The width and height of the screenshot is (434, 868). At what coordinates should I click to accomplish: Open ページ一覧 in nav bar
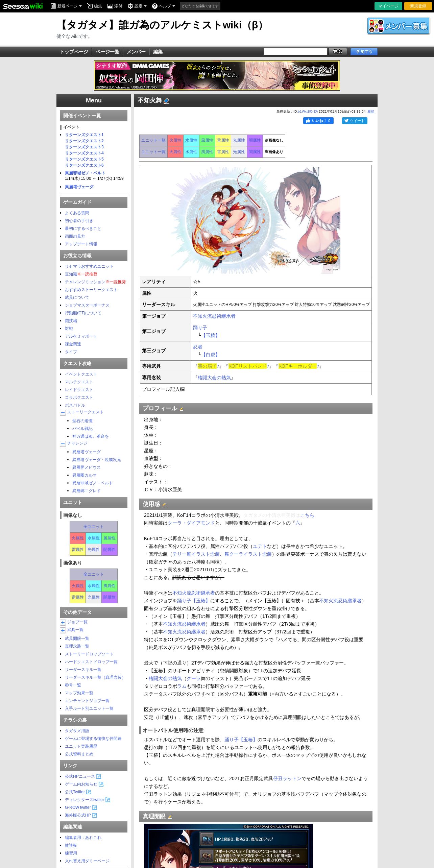tap(107, 52)
